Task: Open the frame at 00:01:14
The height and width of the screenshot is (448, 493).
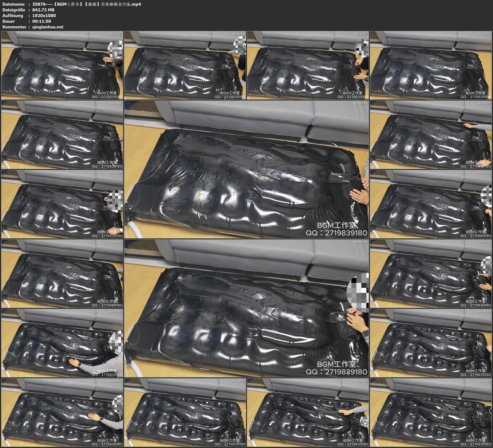Action: click(185, 65)
